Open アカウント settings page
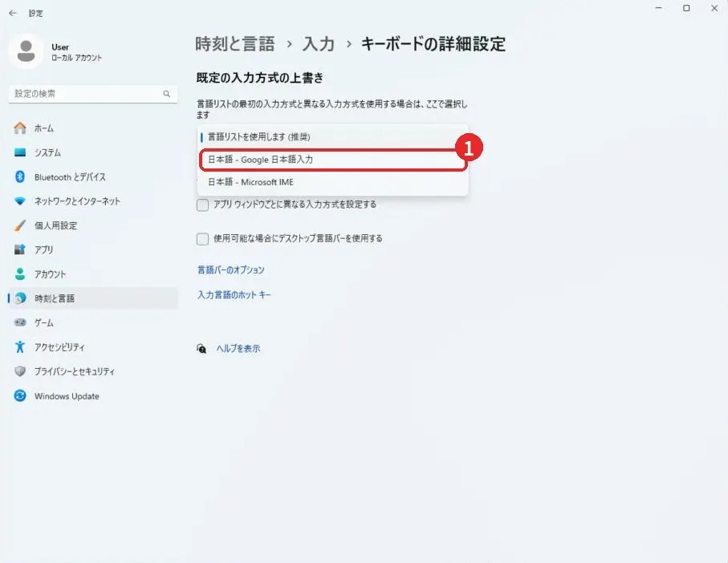The height and width of the screenshot is (563, 728). 93,273
